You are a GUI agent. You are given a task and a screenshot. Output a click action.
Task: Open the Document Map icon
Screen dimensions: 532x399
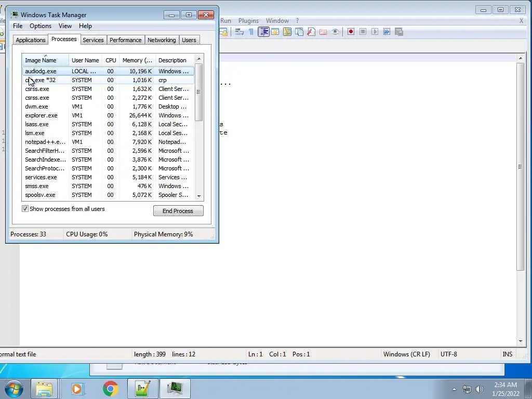[x=287, y=32]
